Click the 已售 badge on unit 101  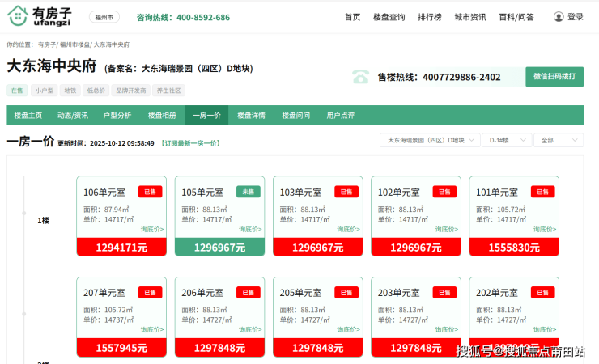pos(542,192)
